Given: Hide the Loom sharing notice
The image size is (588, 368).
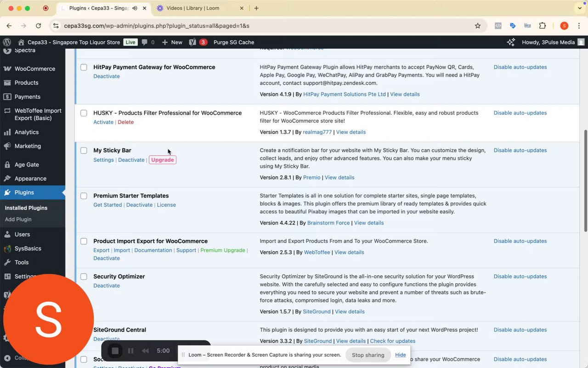Looking at the screenshot, I should 401,355.
